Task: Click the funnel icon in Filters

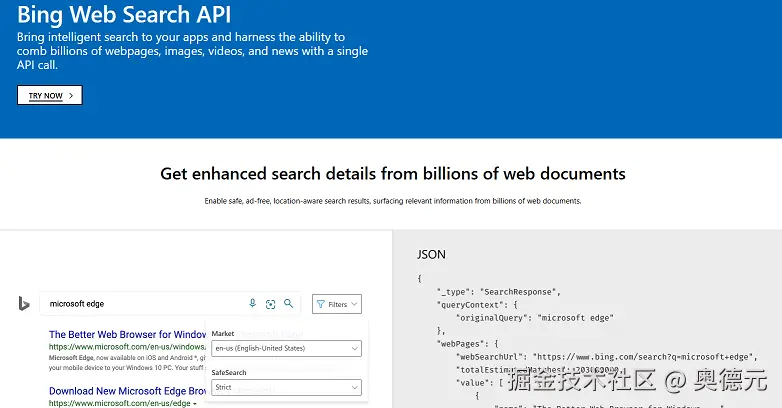Action: point(321,304)
